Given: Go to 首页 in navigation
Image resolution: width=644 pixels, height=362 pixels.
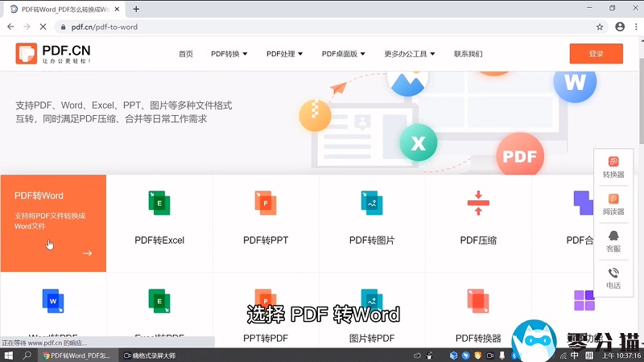Looking at the screenshot, I should point(186,54).
